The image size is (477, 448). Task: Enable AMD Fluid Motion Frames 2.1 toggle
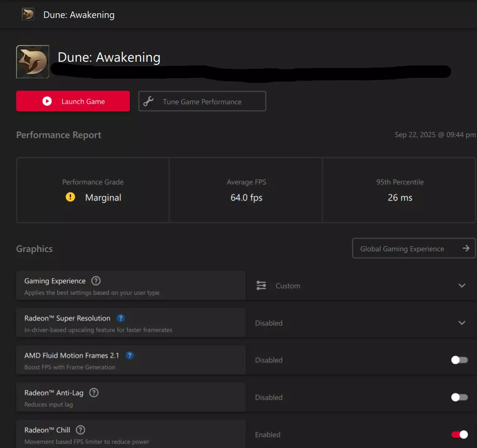(x=459, y=360)
